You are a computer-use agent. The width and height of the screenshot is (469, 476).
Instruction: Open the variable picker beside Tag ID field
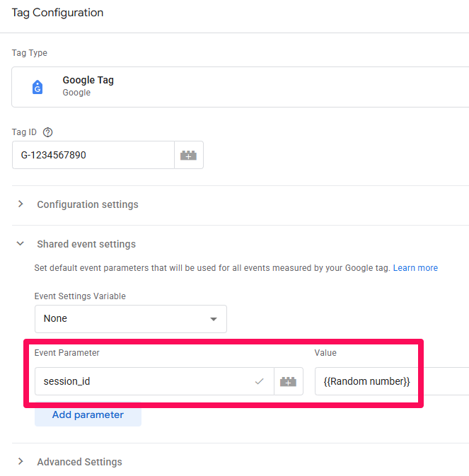[188, 155]
